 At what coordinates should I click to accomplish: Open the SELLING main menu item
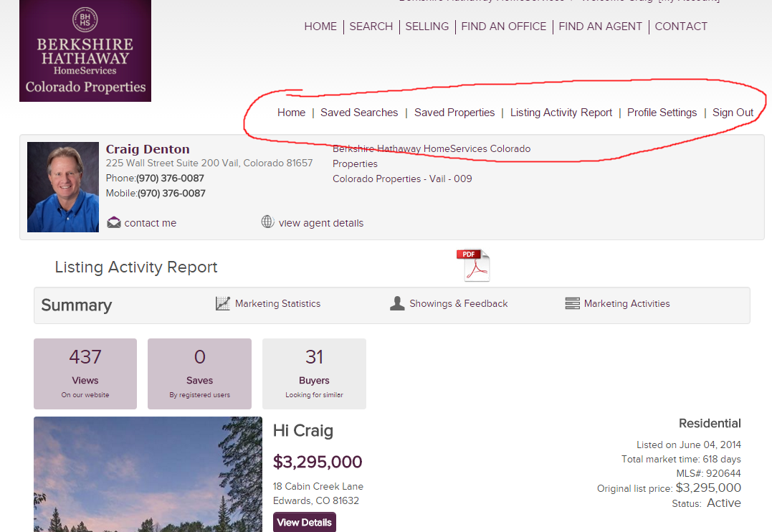427,27
